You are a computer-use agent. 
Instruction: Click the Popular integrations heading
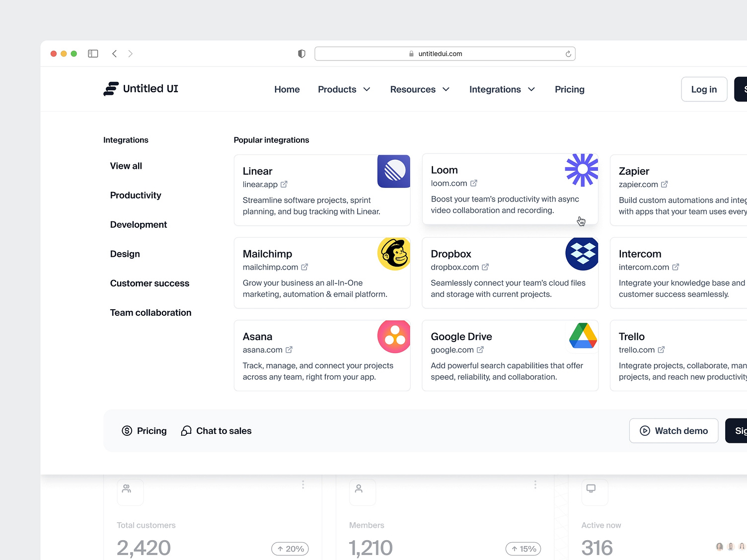[x=272, y=140]
